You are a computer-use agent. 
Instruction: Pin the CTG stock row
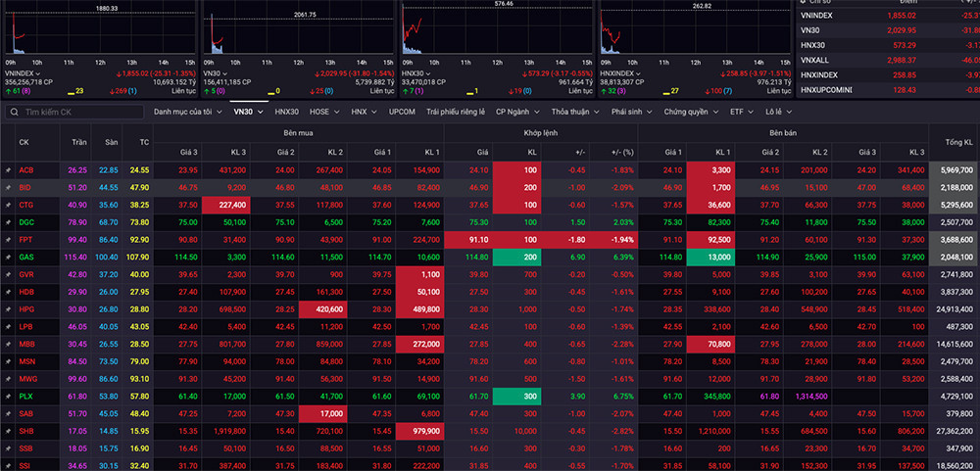[8, 205]
